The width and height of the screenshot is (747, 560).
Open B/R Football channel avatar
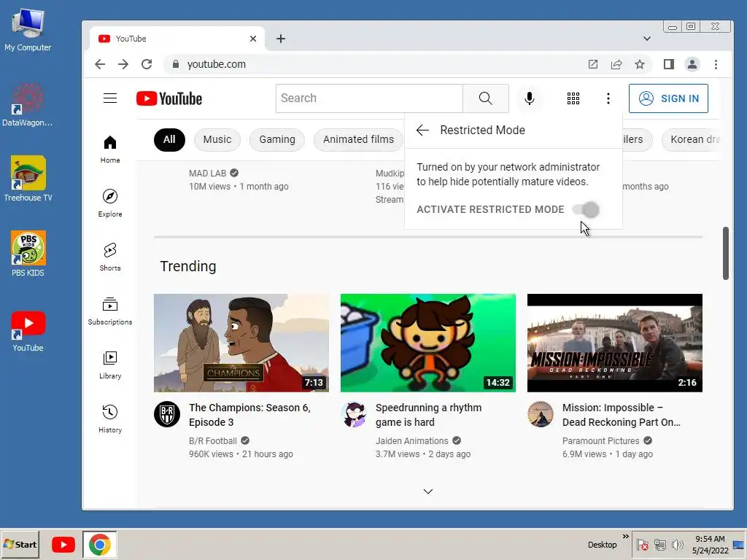tap(167, 414)
